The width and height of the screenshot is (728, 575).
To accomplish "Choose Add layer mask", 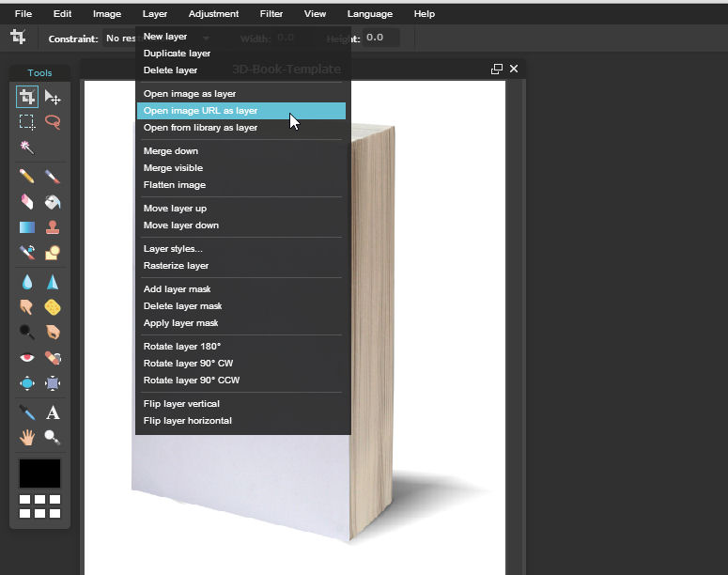I will point(241,288).
